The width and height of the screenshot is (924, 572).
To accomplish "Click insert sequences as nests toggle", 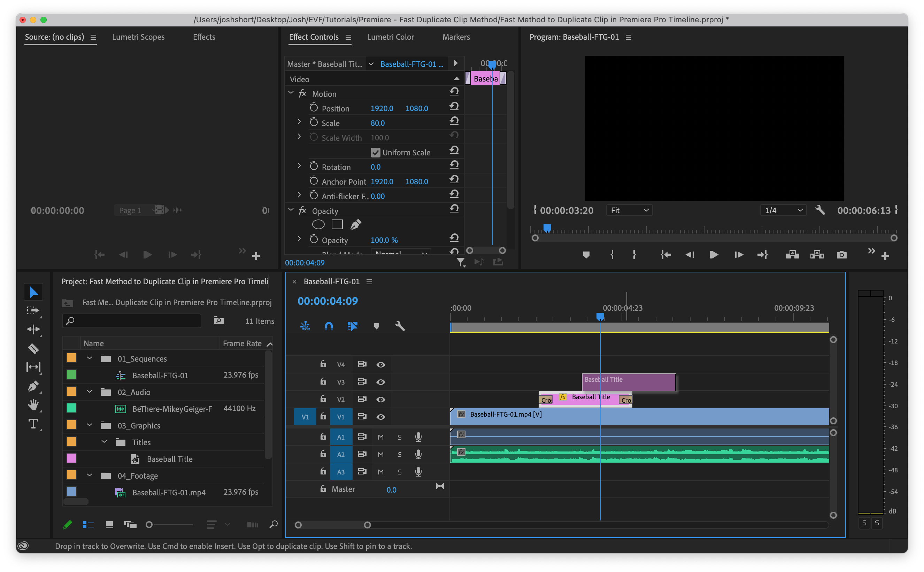I will coord(305,326).
